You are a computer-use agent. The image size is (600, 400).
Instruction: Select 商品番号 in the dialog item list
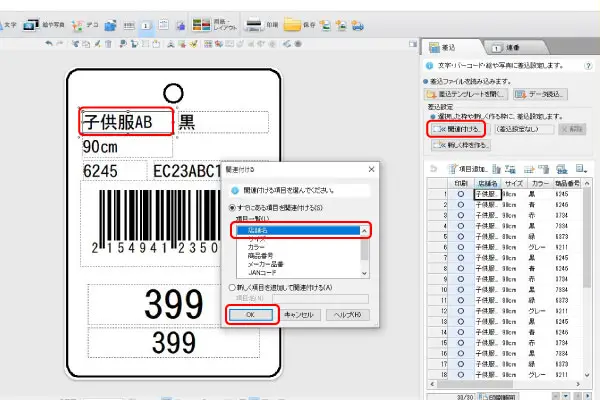[x=260, y=256]
